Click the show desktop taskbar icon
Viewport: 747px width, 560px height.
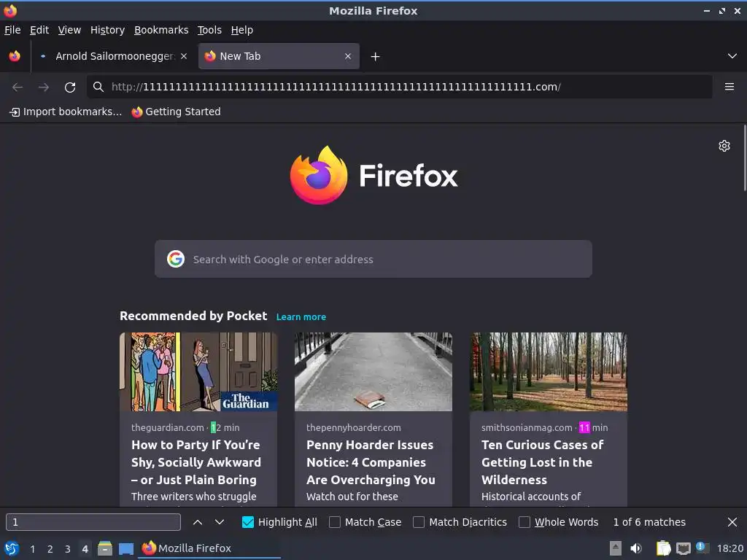125,548
